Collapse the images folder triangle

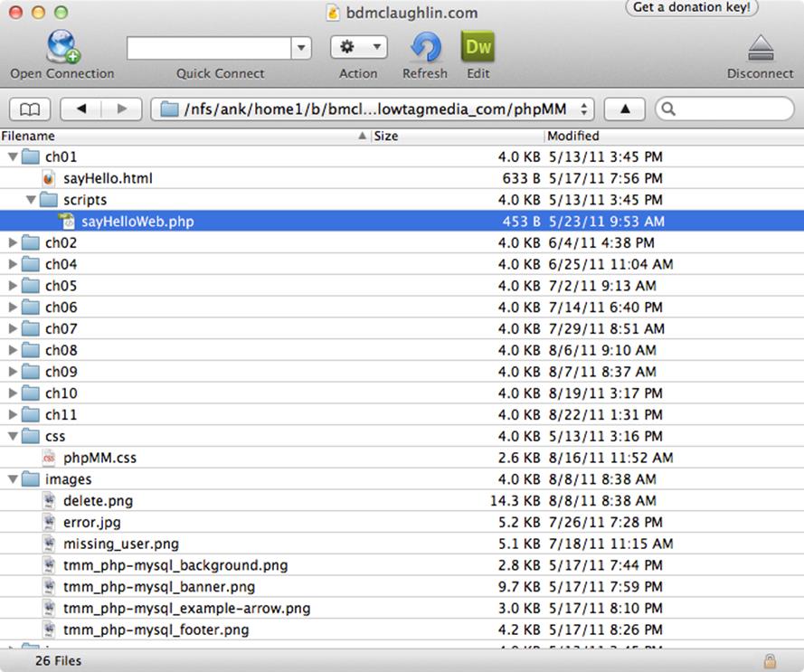13,479
